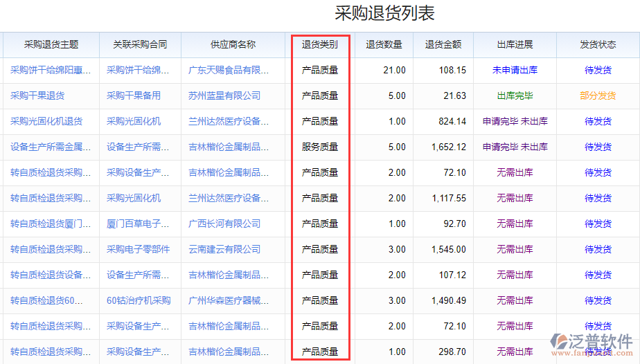Select the 1,652.12 return amount cell
The height and width of the screenshot is (364, 640).
point(448,147)
